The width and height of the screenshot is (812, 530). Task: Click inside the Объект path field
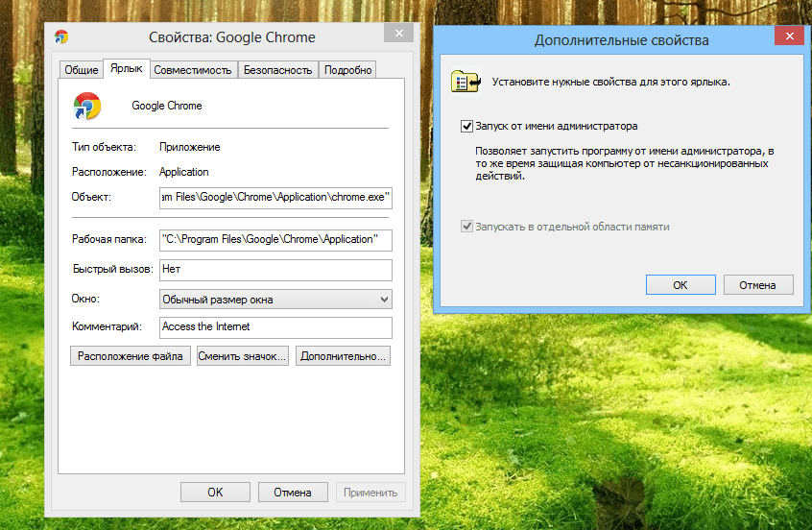(x=275, y=197)
